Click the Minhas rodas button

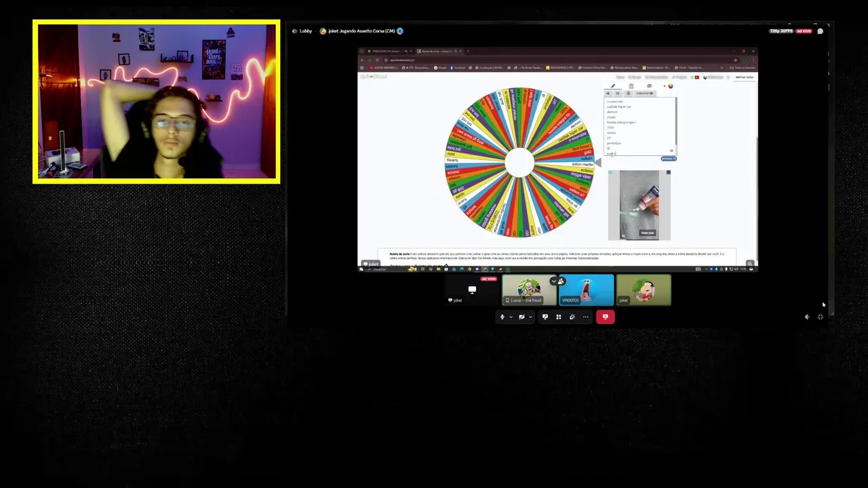click(x=745, y=77)
